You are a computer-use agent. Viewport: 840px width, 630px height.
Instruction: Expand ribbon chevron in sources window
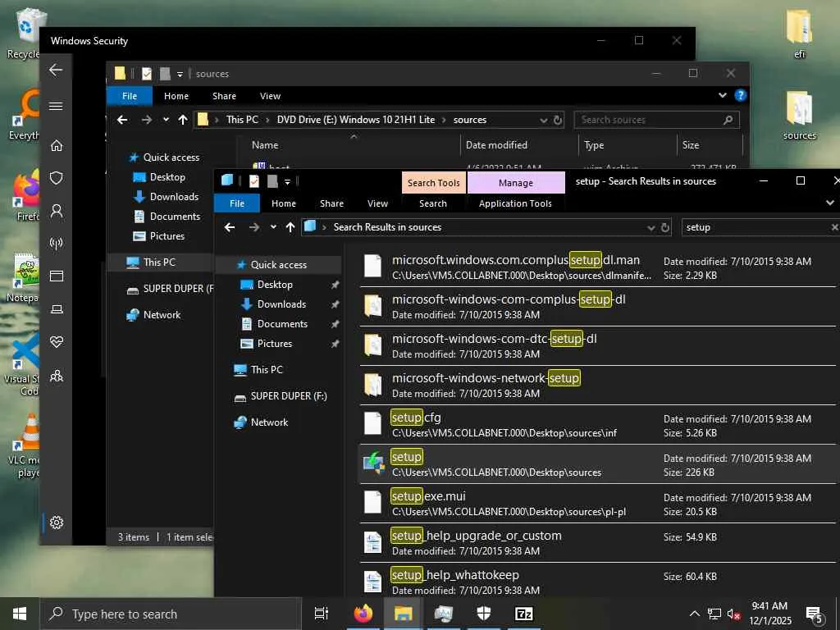(x=722, y=95)
